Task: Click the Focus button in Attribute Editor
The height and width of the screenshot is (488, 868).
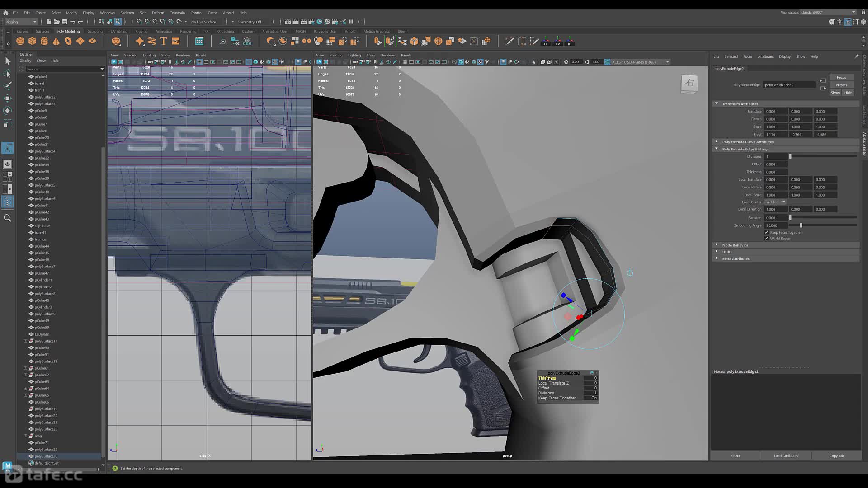Action: tap(841, 77)
